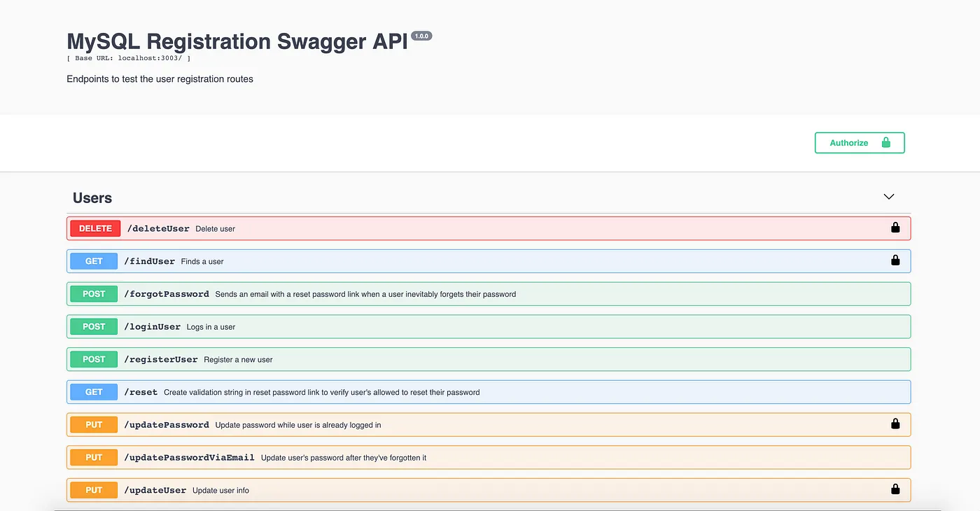
Task: Click the lock icon on /updatePassword row
Action: (895, 423)
